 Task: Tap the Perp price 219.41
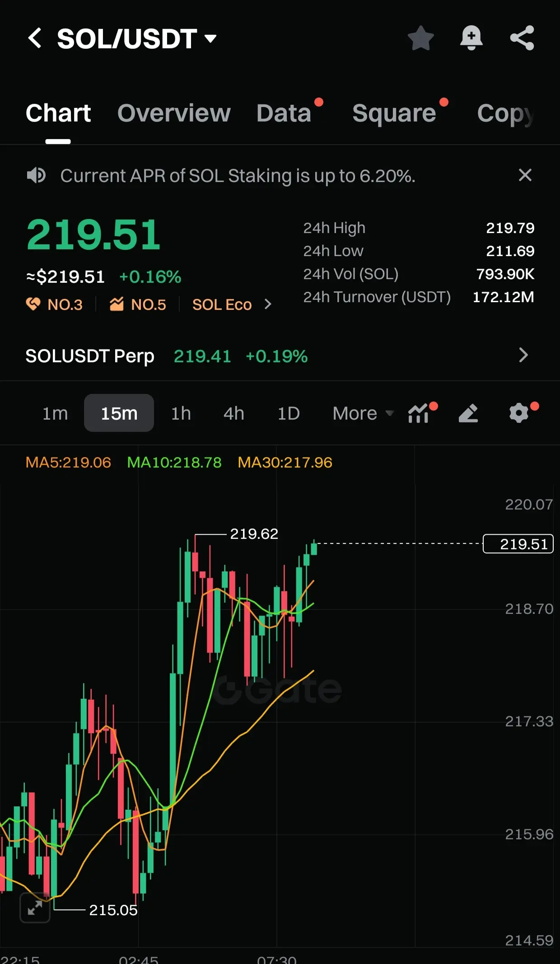pyautogui.click(x=202, y=356)
